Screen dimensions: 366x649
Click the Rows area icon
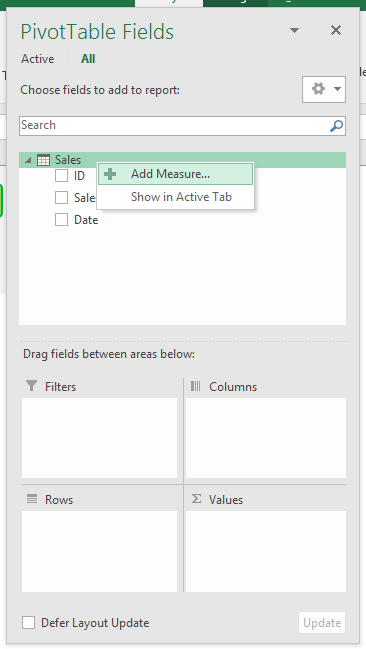32,499
